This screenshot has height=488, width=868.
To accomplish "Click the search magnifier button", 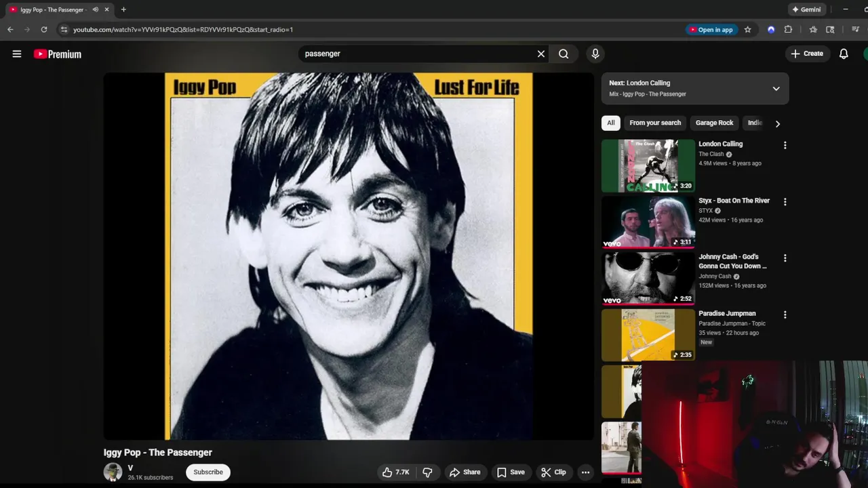I will pos(564,54).
